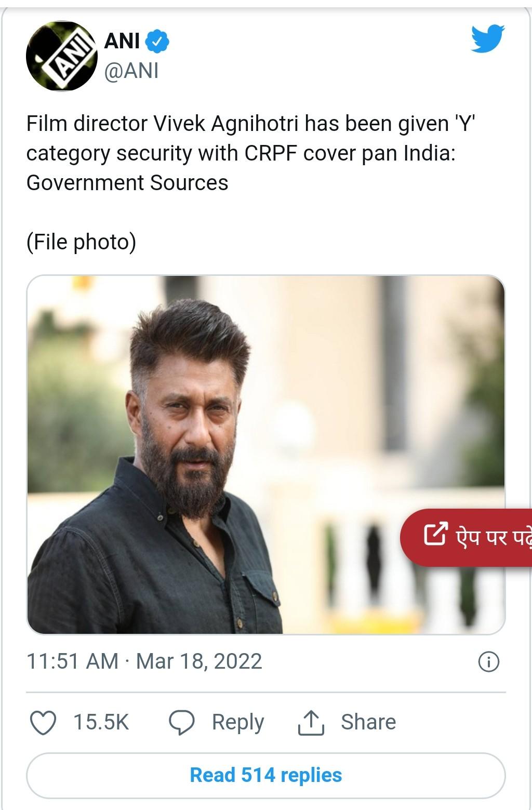Click the Mar 18, 2022 date

click(x=199, y=661)
